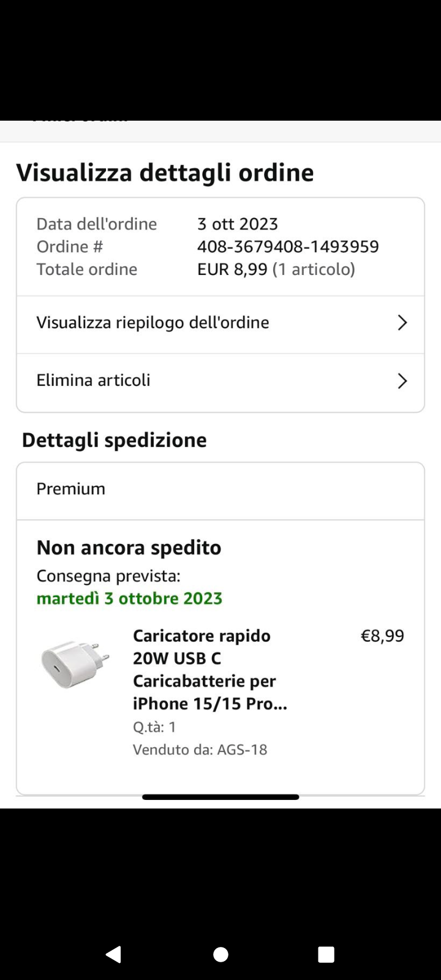Tap the Android recent apps square

[x=326, y=954]
